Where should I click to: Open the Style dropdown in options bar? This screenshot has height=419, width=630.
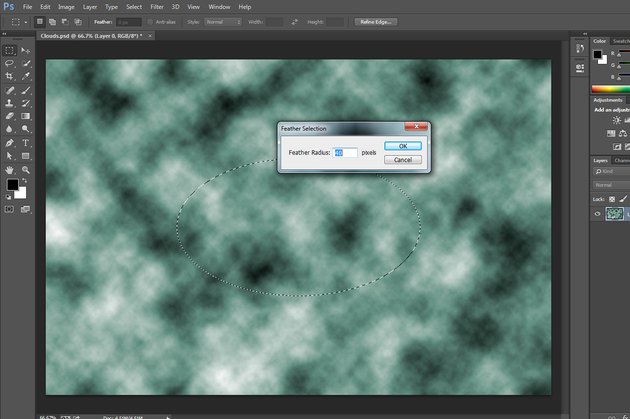click(x=223, y=22)
